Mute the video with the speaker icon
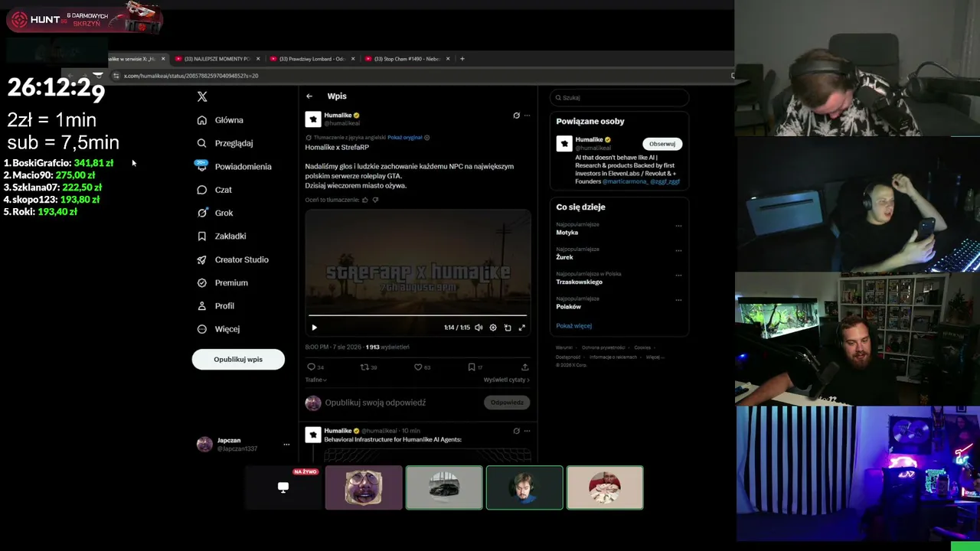This screenshot has width=980, height=551. pyautogui.click(x=479, y=328)
